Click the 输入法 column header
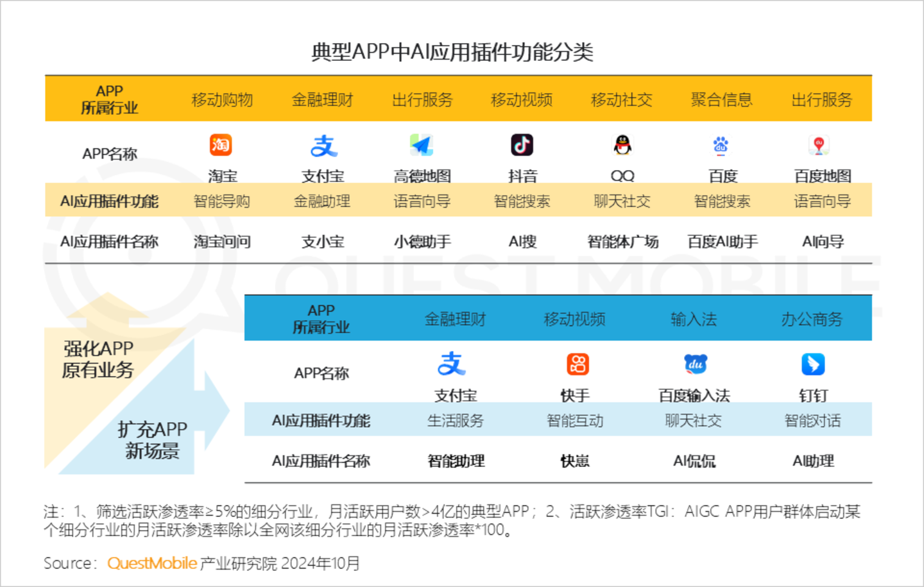Screen dimensions: 924x587 pyautogui.click(x=694, y=319)
